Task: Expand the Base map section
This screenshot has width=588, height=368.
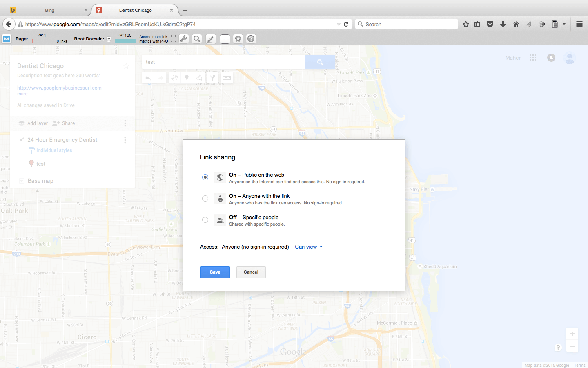Action: tap(22, 181)
